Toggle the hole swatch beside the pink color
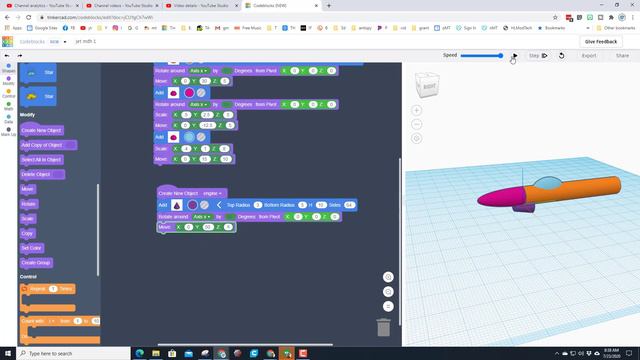Viewport: 640px width, 360px height. 201,93
